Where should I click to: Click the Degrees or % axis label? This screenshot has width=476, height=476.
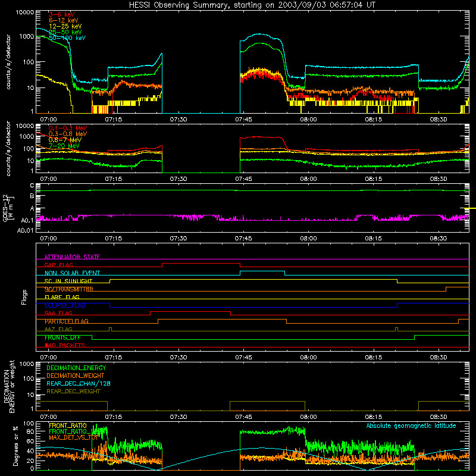[15, 446]
